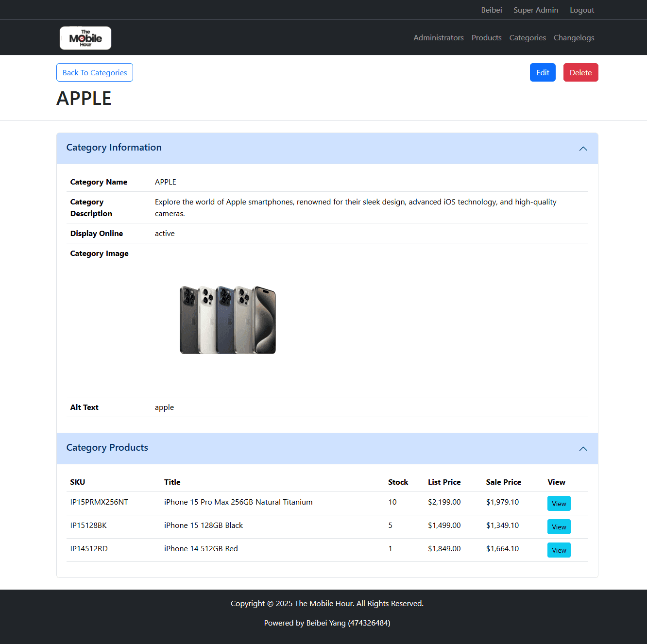Screen dimensions: 647x644
Task: Go to the Products page
Action: coord(486,38)
